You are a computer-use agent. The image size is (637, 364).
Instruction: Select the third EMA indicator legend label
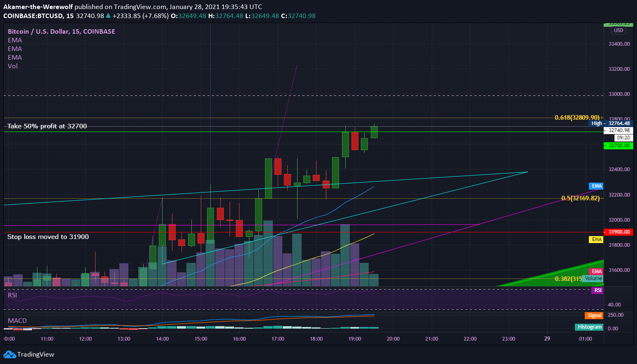click(15, 58)
